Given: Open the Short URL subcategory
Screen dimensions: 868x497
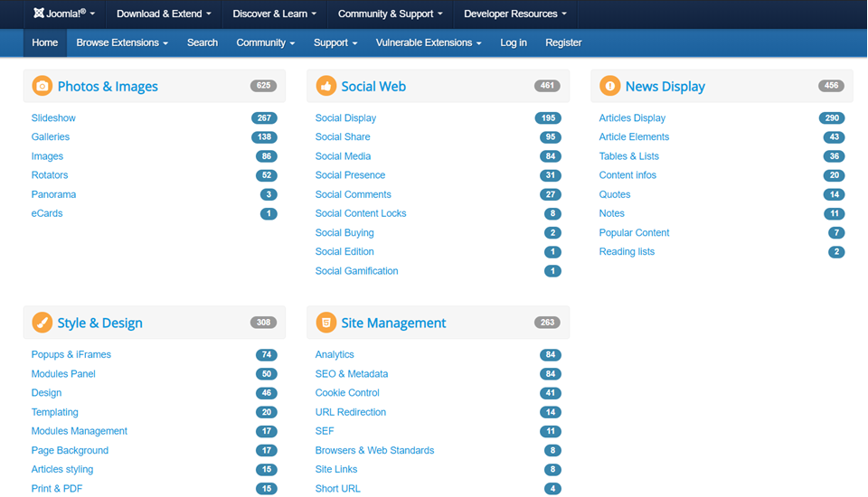Looking at the screenshot, I should 337,488.
